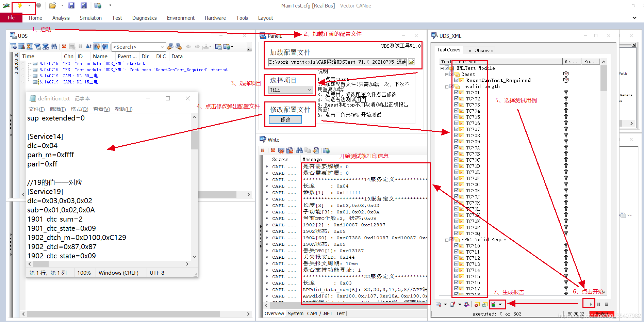Viewport: 644px width, 322px height.
Task: Click the pause icon in the Write window toolbar
Action: pyautogui.click(x=263, y=150)
